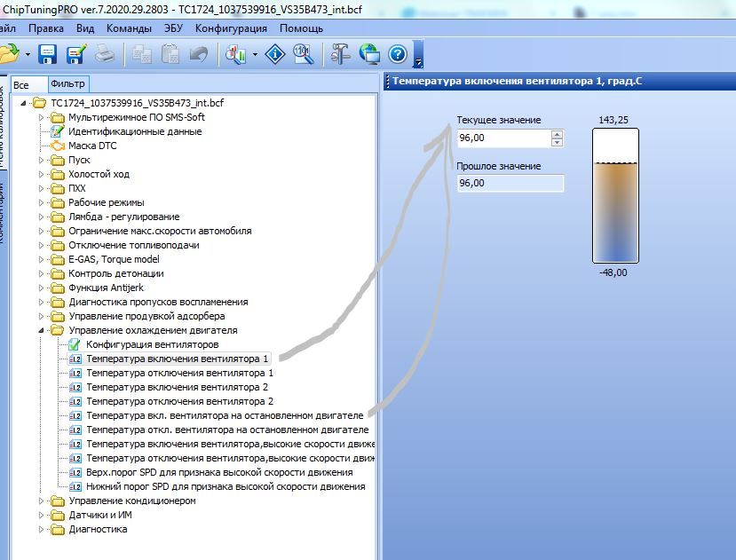This screenshot has height=560, width=736.
Task: Open the toolbar options overflow arrow
Action: coord(418,61)
